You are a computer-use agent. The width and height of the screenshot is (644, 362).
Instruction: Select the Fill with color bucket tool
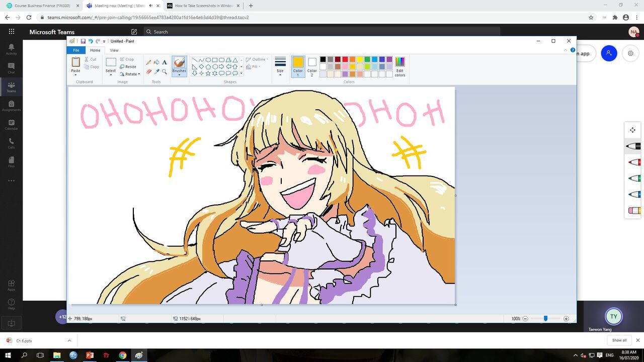pos(156,62)
